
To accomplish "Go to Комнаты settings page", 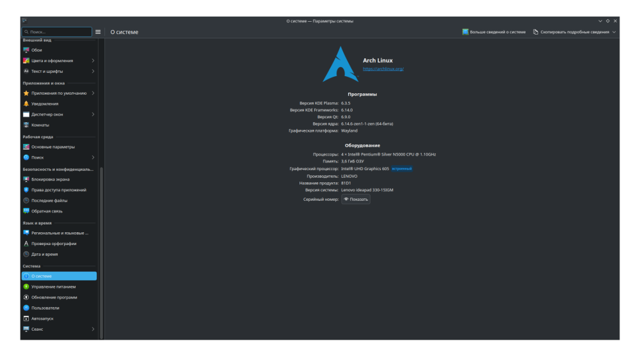I will 59,125.
